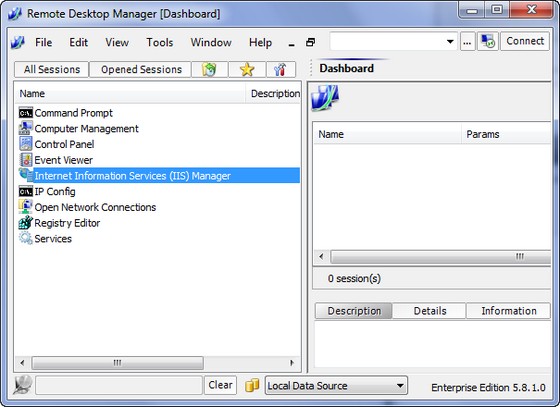Viewport: 560px width, 407px height.
Task: Click the quick connect computer icon button
Action: point(488,41)
